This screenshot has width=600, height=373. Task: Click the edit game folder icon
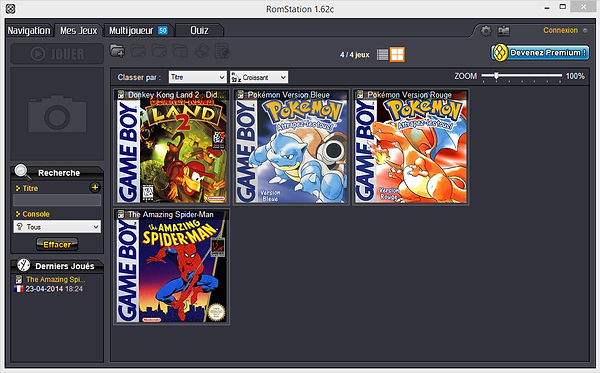[x=159, y=51]
